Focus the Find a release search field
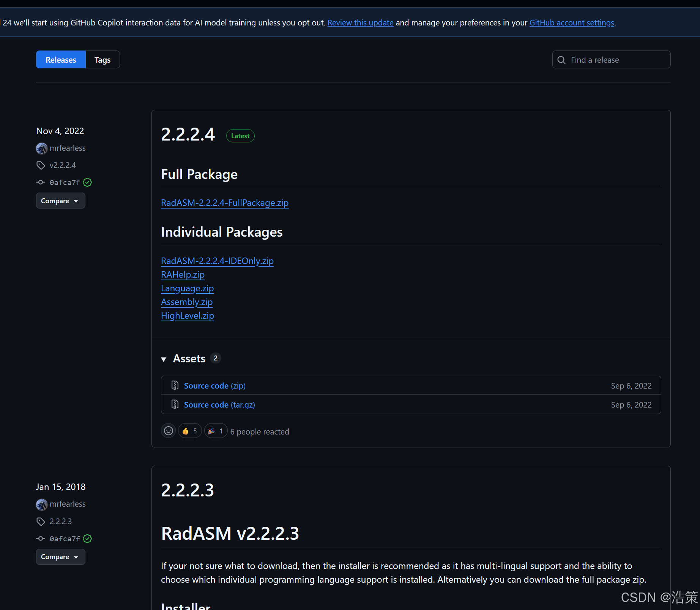The height and width of the screenshot is (610, 700). tap(611, 60)
